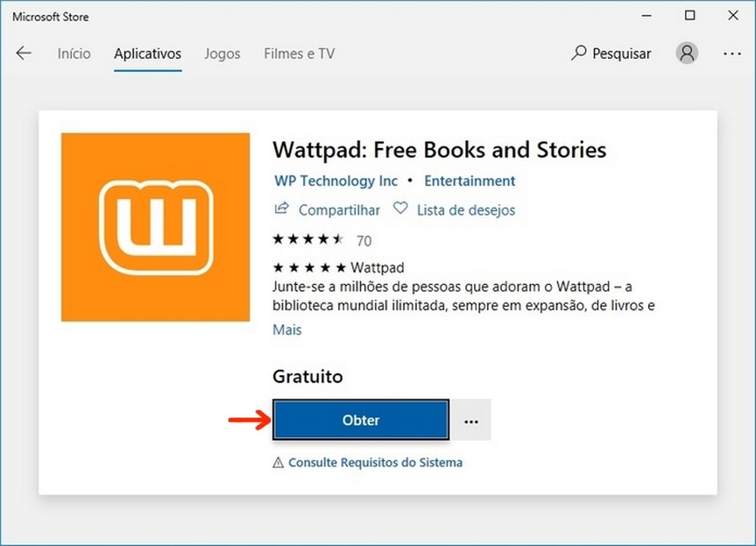
Task: Click the Wattpad orange app logo
Action: coord(155,227)
